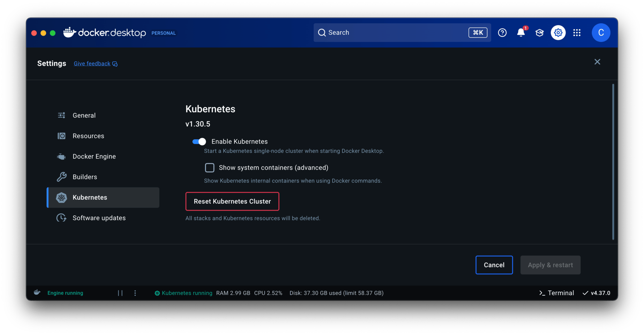
Task: Click the CPU 2.52% status entry
Action: 268,293
